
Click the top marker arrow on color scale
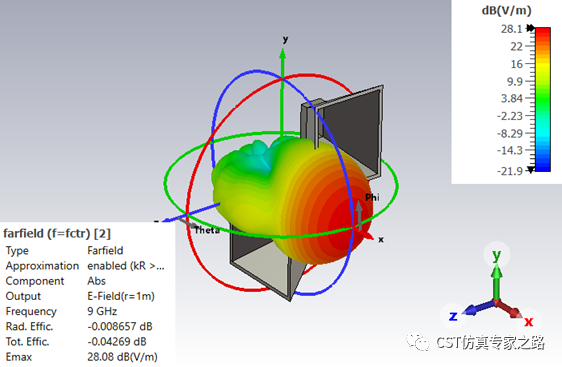pos(530,28)
